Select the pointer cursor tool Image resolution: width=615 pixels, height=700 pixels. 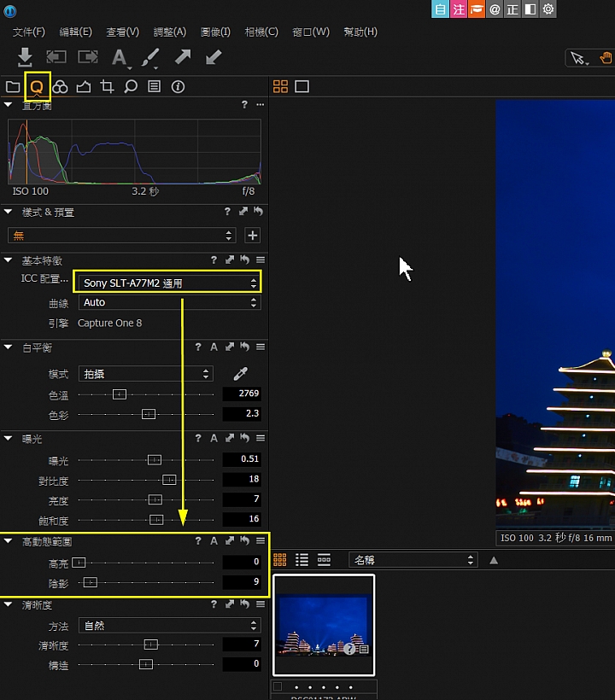pyautogui.click(x=578, y=58)
